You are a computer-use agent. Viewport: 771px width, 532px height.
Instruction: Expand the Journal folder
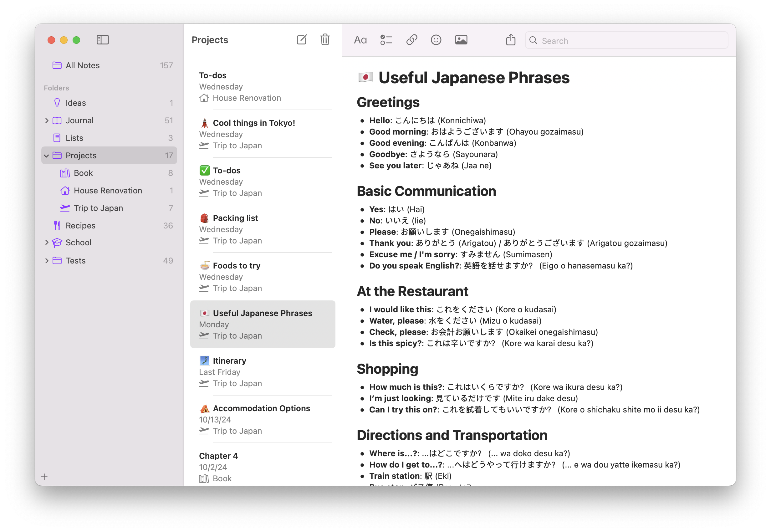tap(47, 120)
